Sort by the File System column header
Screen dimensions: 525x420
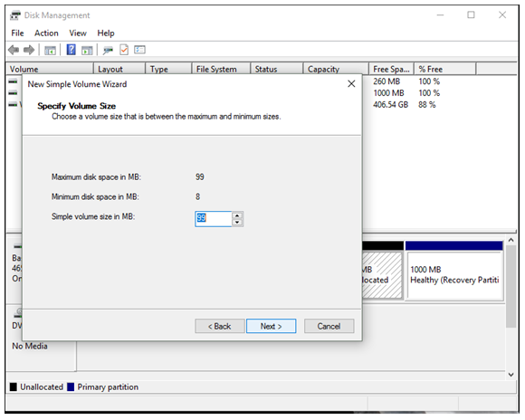coord(222,69)
